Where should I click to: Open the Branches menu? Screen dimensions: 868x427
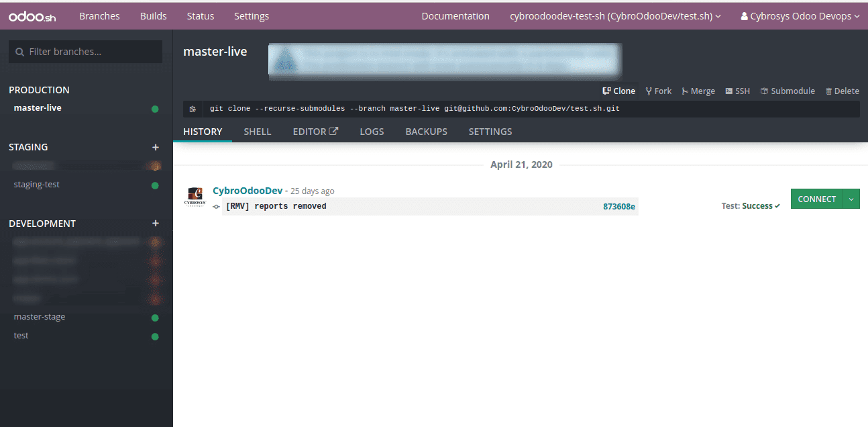[99, 16]
